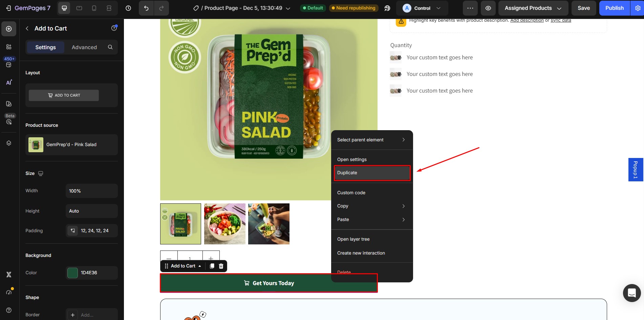Click the Add description link

[x=527, y=20]
